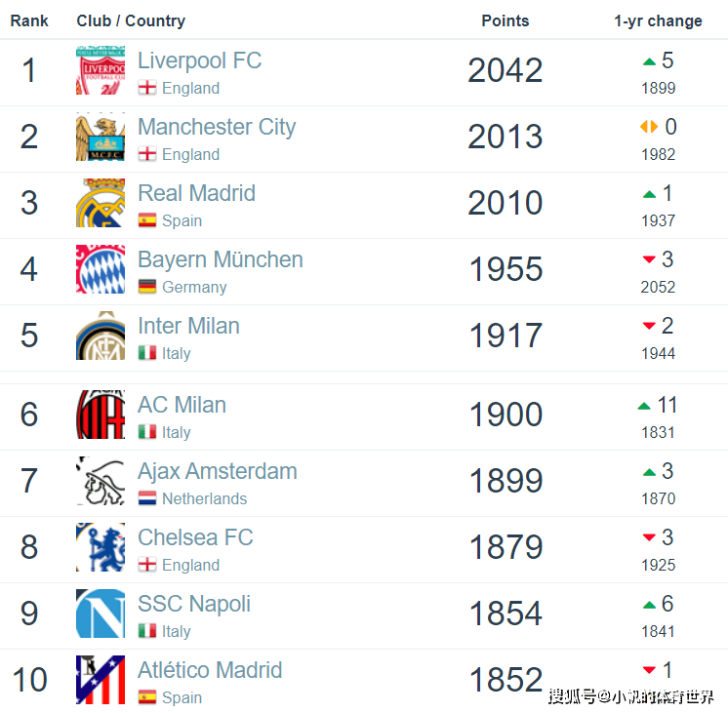The height and width of the screenshot is (713, 728).
Task: Click the Liverpool FC club crest
Action: 101,70
